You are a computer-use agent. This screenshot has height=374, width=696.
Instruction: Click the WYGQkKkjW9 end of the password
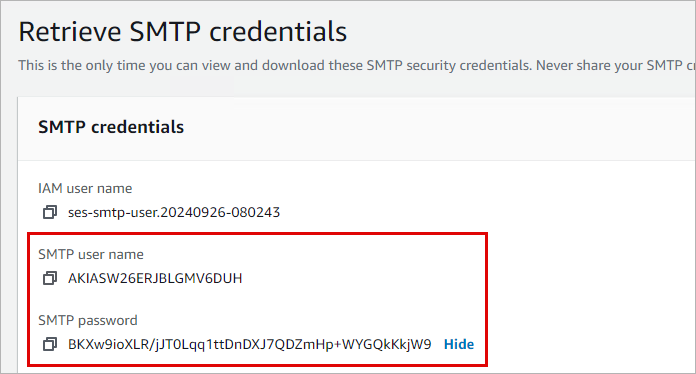(387, 344)
